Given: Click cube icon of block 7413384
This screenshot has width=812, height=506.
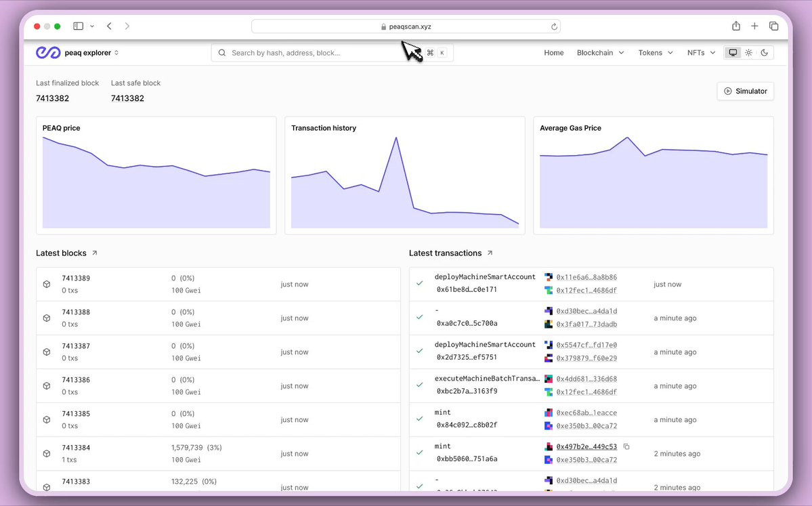Looking at the screenshot, I should (47, 454).
